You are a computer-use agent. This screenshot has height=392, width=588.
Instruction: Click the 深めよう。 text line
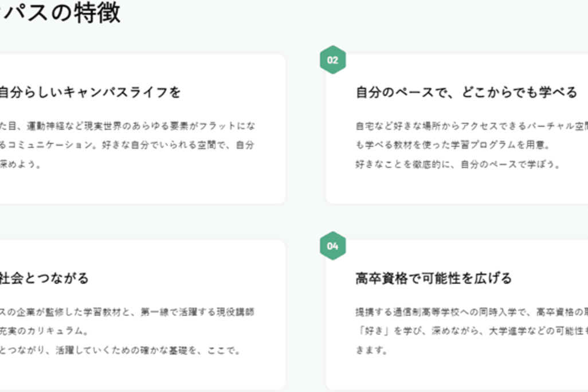(x=21, y=164)
